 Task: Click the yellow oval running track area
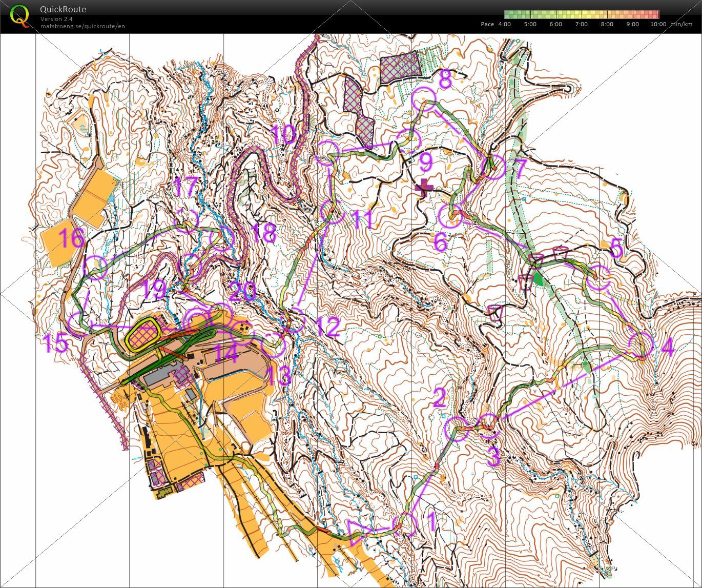point(144,336)
